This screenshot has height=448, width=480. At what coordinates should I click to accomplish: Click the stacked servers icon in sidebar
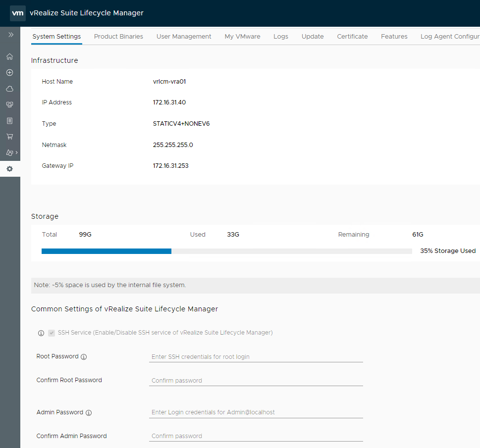click(x=9, y=105)
